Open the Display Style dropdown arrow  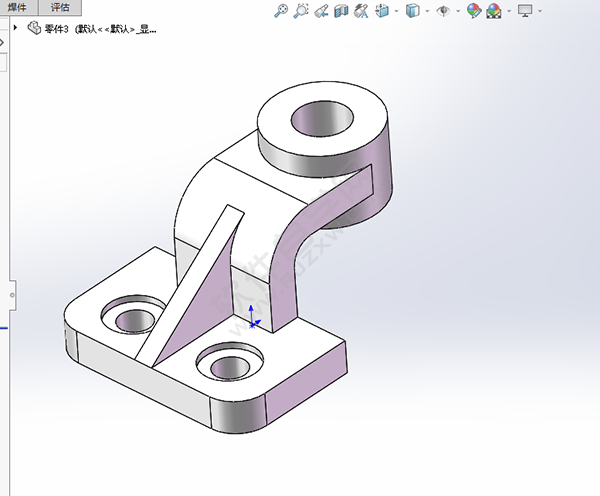coord(427,11)
